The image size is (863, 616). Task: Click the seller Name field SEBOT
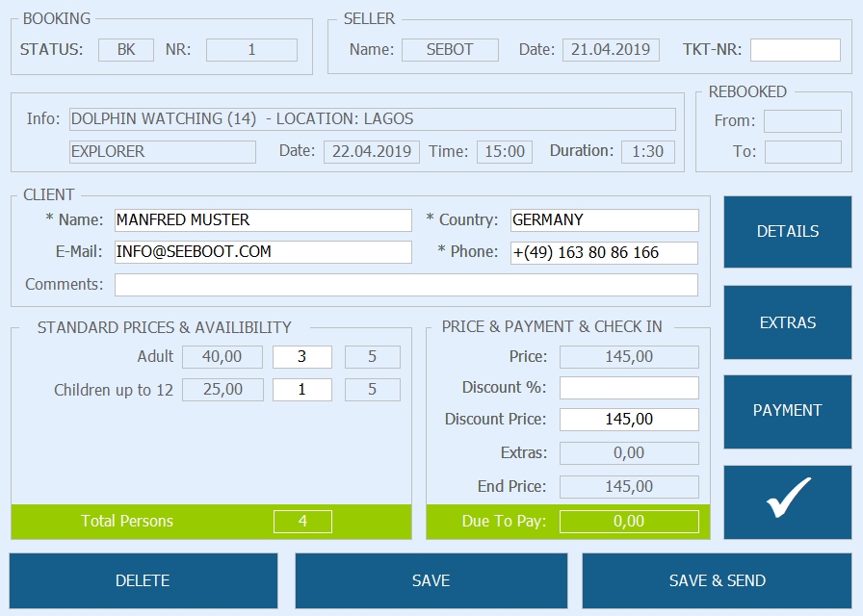tap(450, 50)
